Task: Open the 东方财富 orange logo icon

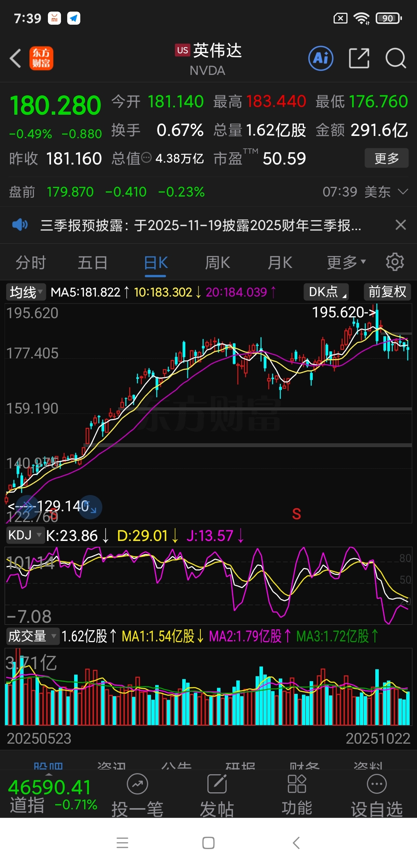Action: pyautogui.click(x=41, y=58)
